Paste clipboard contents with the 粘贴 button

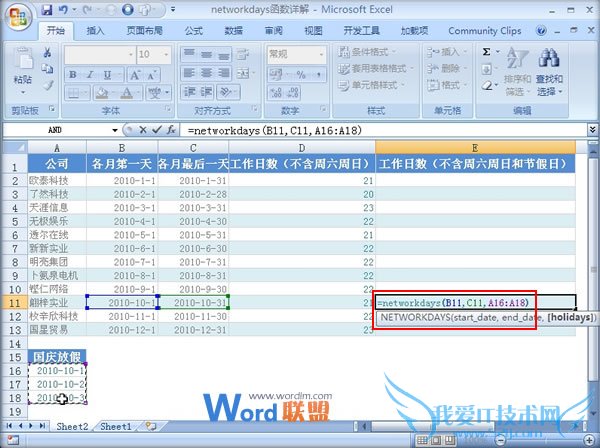coord(23,71)
